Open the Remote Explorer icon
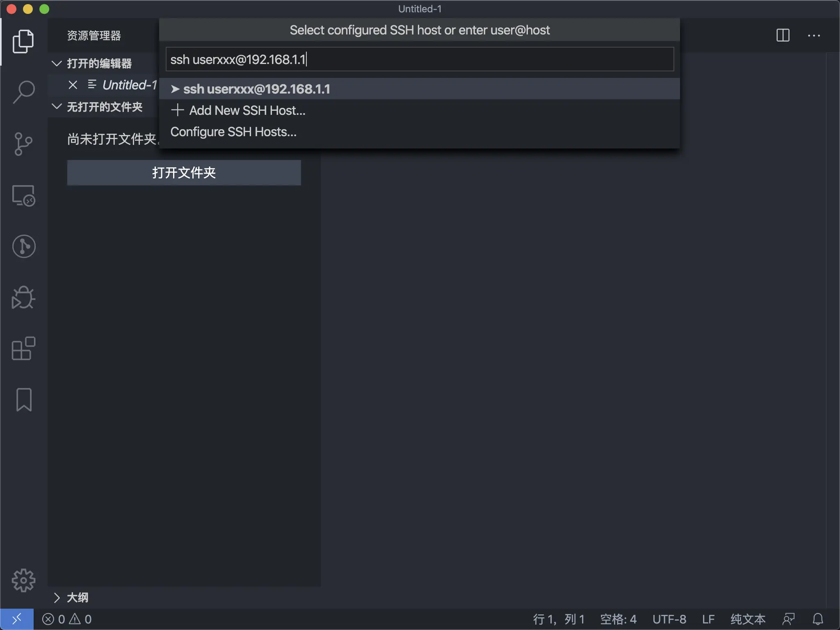Screen dimensions: 840x630 pyautogui.click(x=23, y=196)
